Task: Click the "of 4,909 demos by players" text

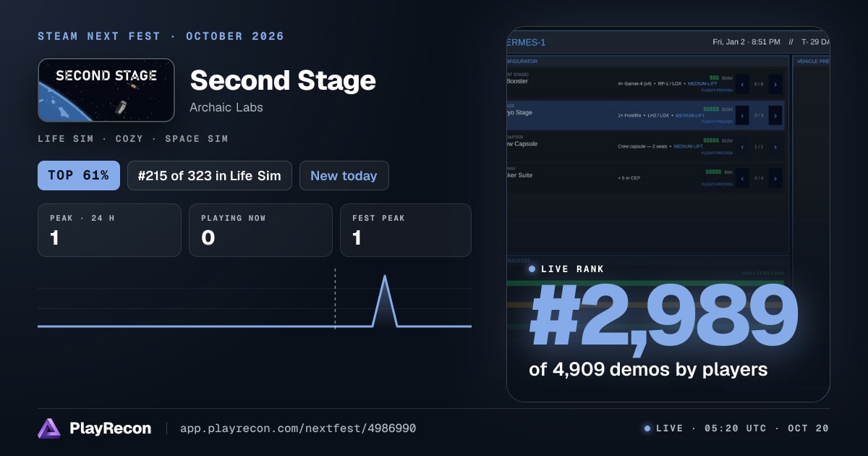Action: click(x=648, y=369)
